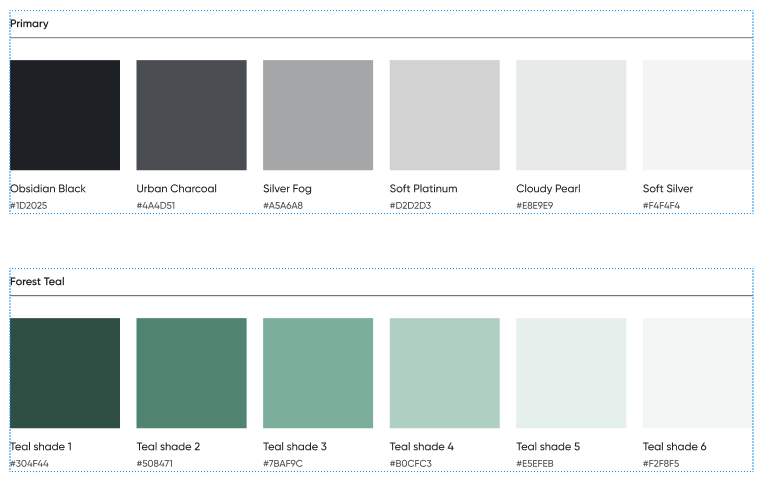
Task: Click the Teal shade 5 swatch
Action: [571, 373]
